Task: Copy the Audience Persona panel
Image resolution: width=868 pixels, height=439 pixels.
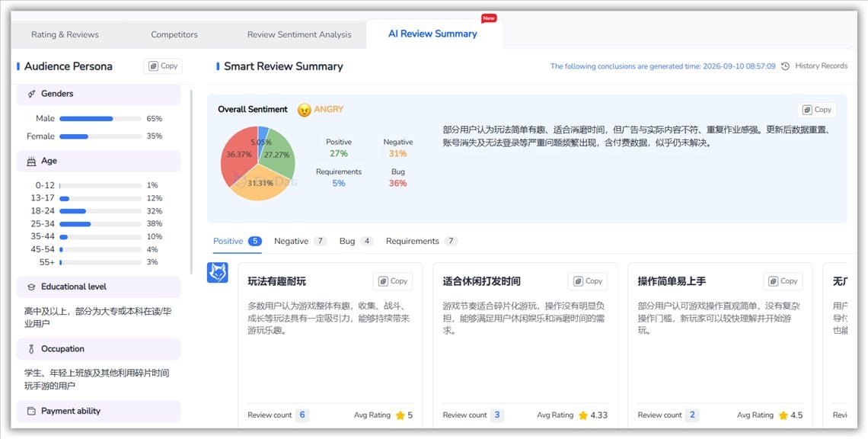Action: [x=163, y=66]
